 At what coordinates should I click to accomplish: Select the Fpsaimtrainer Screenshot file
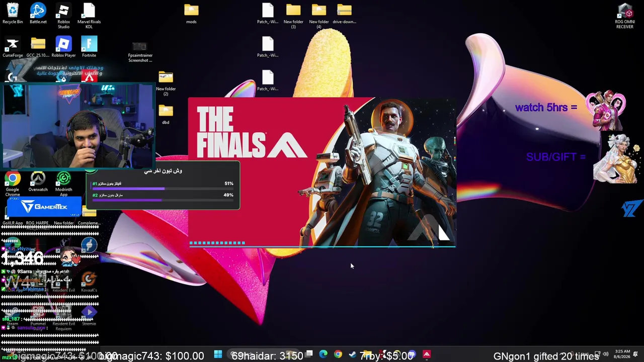click(x=140, y=51)
